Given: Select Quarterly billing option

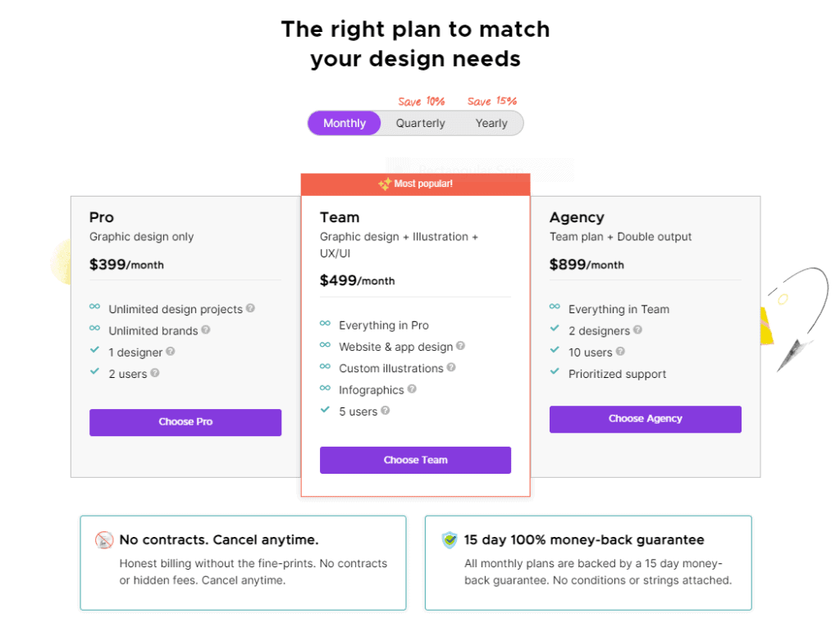Looking at the screenshot, I should [421, 123].
